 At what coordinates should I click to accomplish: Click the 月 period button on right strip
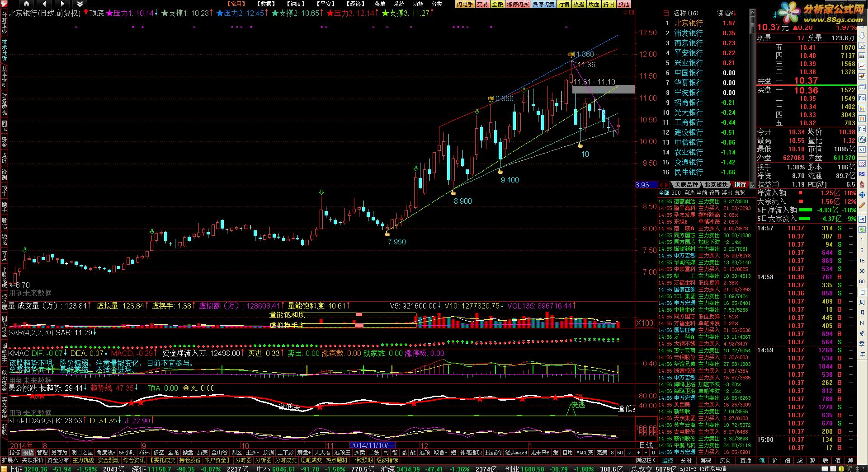click(x=862, y=313)
